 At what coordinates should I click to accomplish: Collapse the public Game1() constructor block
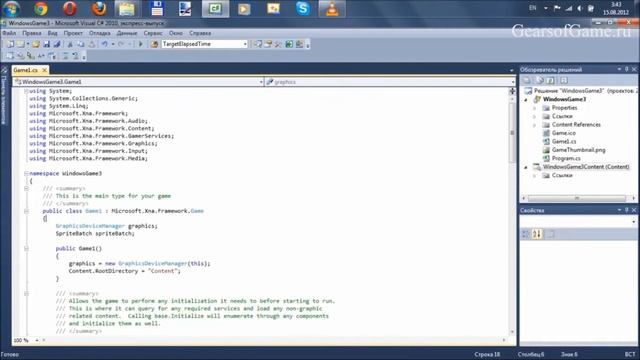click(26, 249)
